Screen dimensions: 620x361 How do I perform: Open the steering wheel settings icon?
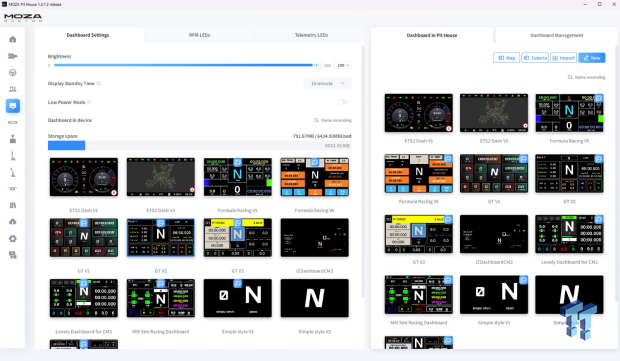(13, 73)
